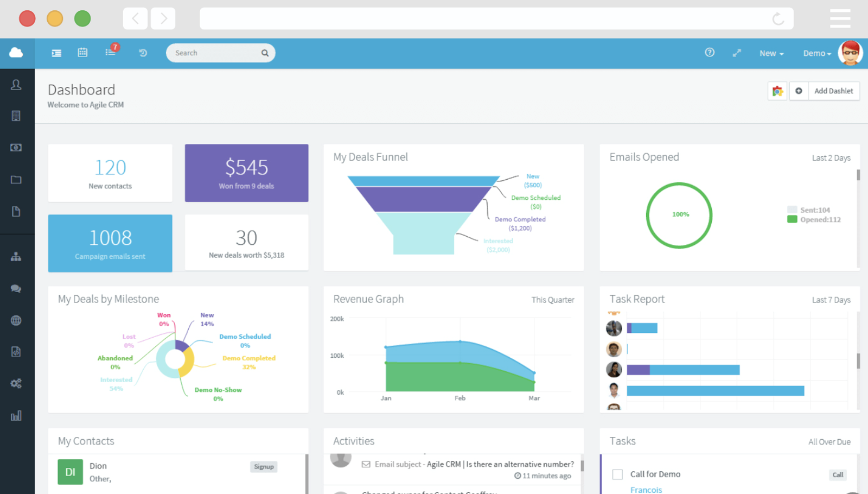868x494 pixels.
Task: Click inside the Search field
Action: pos(217,53)
